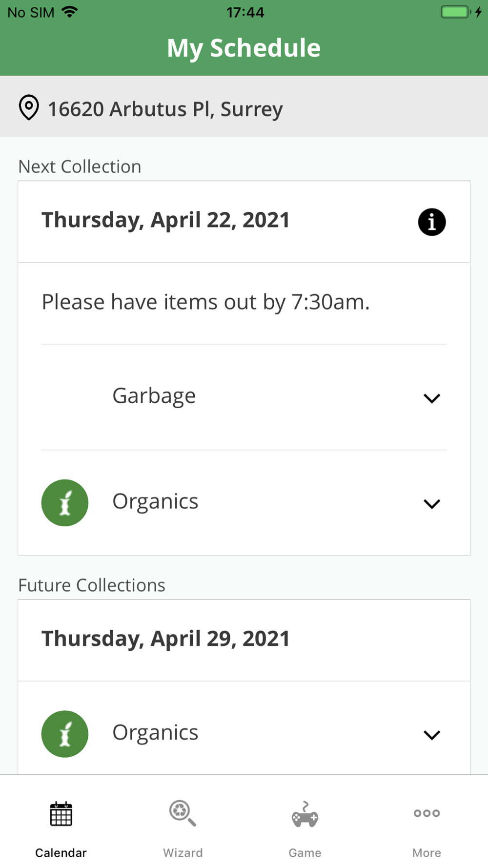
Task: Tap the green Organics apple icon under Next Collection
Action: click(65, 503)
